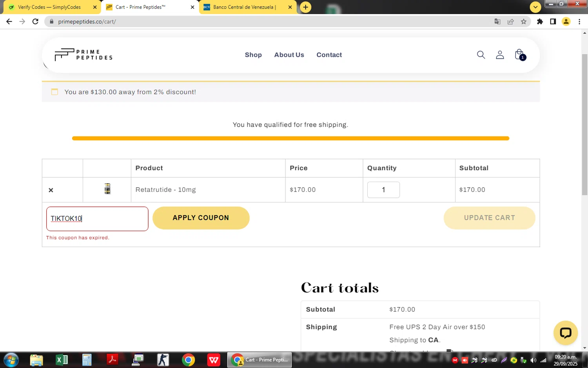
Task: Click the share page icon
Action: [x=510, y=22]
